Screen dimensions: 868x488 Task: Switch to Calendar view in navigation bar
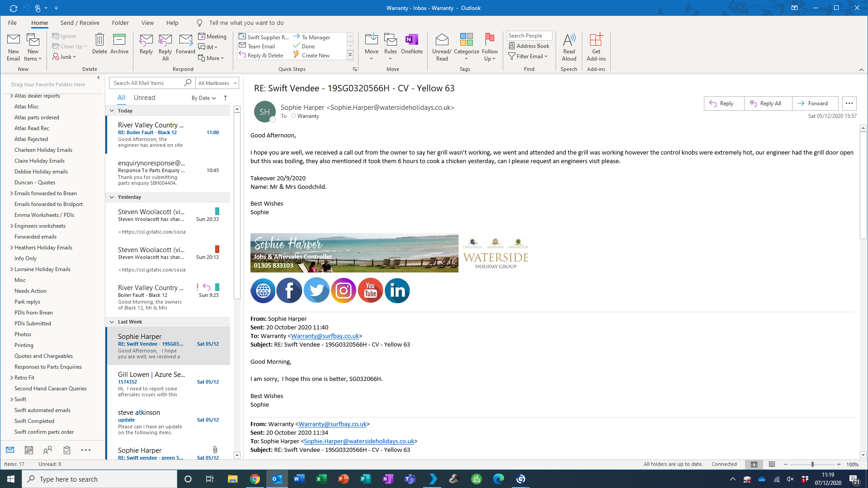29,450
